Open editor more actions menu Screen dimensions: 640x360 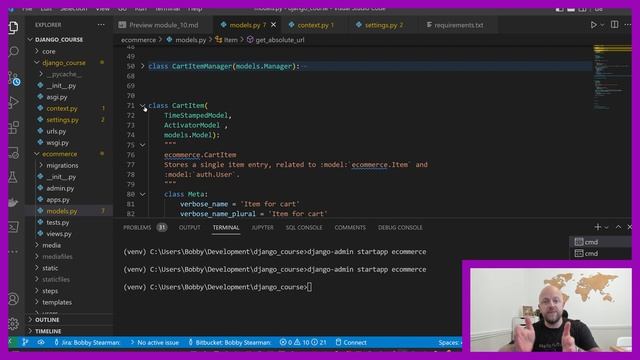[628, 25]
